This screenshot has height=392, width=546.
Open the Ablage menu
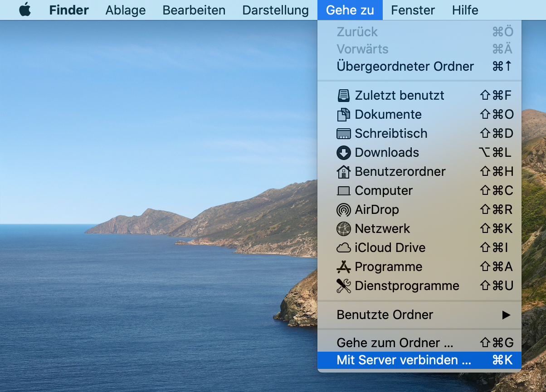126,10
